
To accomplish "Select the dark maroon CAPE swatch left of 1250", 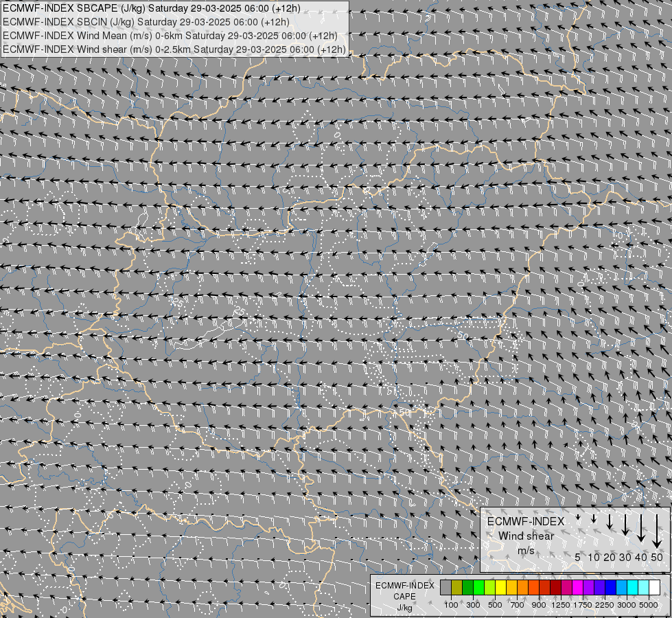I will 556,588.
